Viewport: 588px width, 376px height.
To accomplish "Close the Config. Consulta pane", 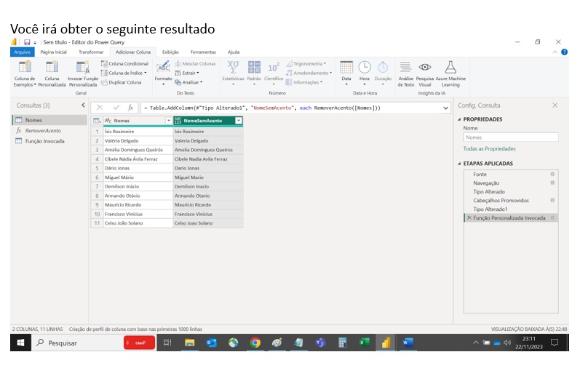I will pyautogui.click(x=555, y=105).
